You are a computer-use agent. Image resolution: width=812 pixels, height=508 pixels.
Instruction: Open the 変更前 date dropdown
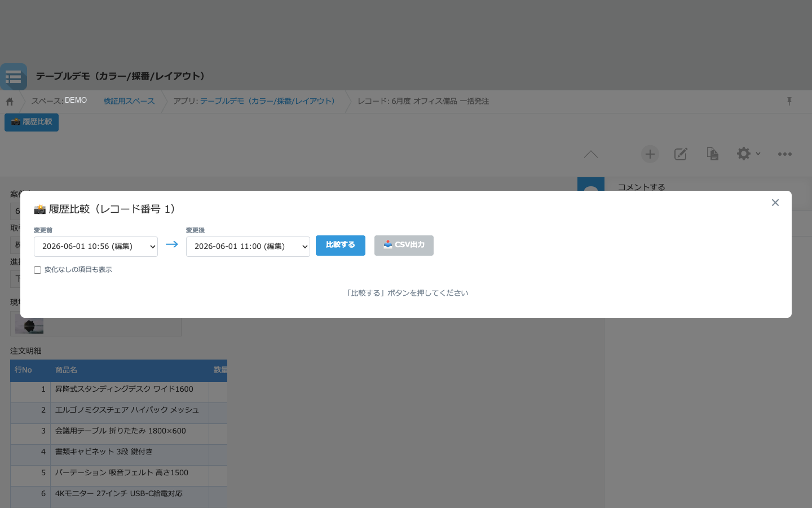96,247
